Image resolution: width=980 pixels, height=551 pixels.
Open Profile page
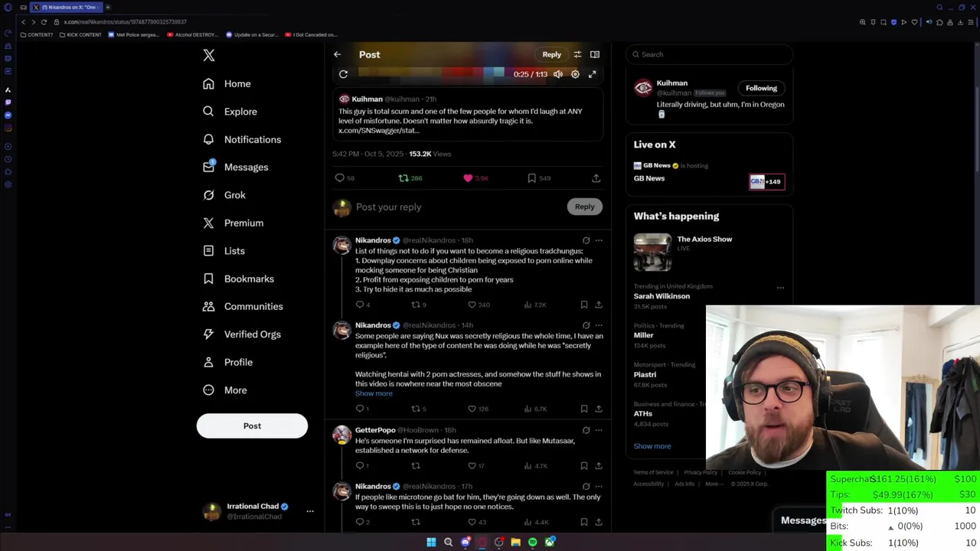point(227,362)
